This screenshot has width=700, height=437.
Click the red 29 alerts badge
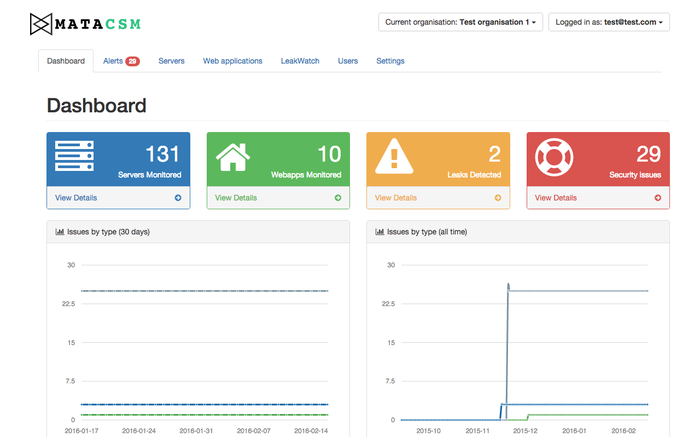coord(133,61)
